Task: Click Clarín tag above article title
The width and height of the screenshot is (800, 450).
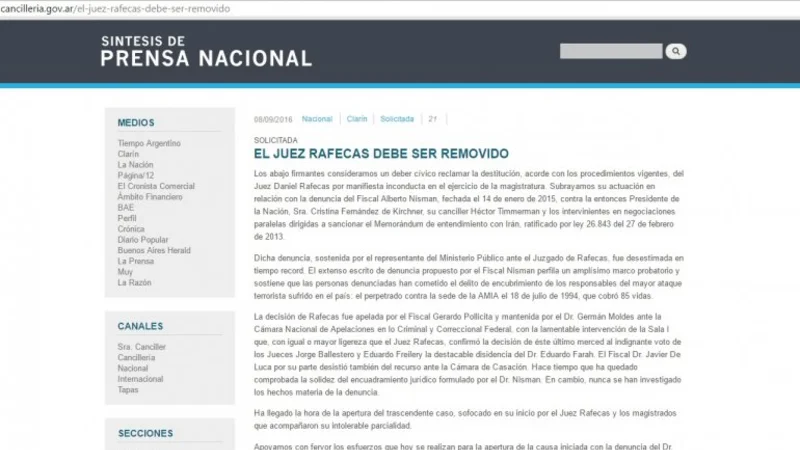Action: click(x=357, y=119)
